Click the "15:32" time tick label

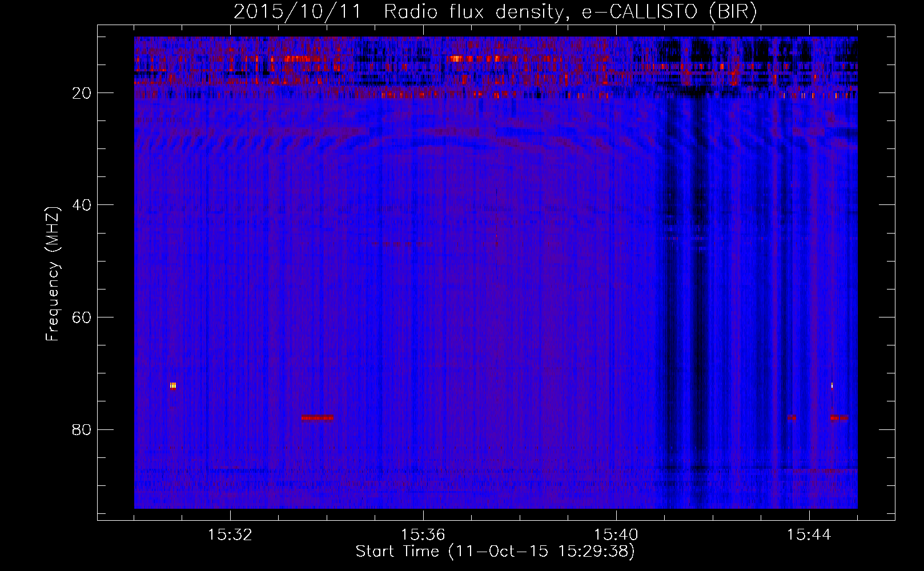[230, 535]
